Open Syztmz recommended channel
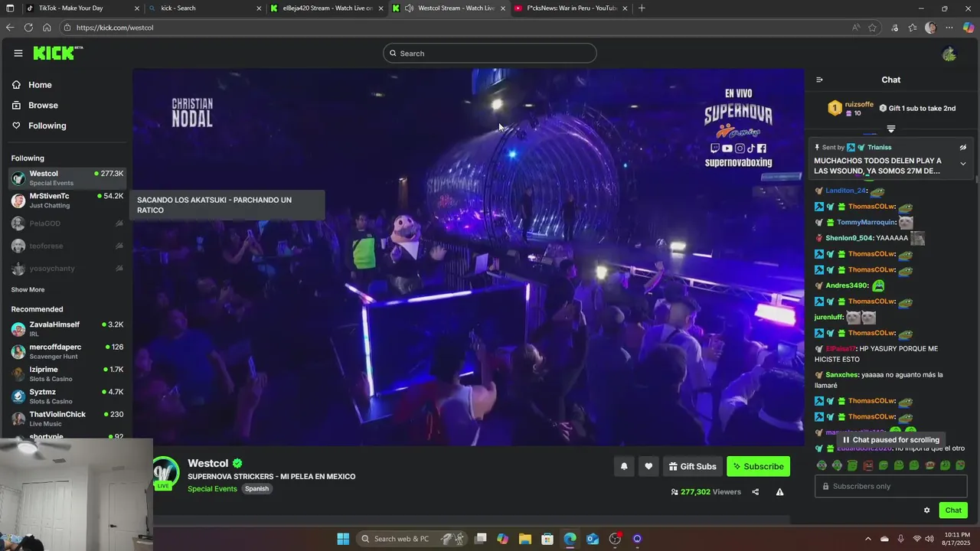This screenshot has height=551, width=980. click(x=67, y=396)
